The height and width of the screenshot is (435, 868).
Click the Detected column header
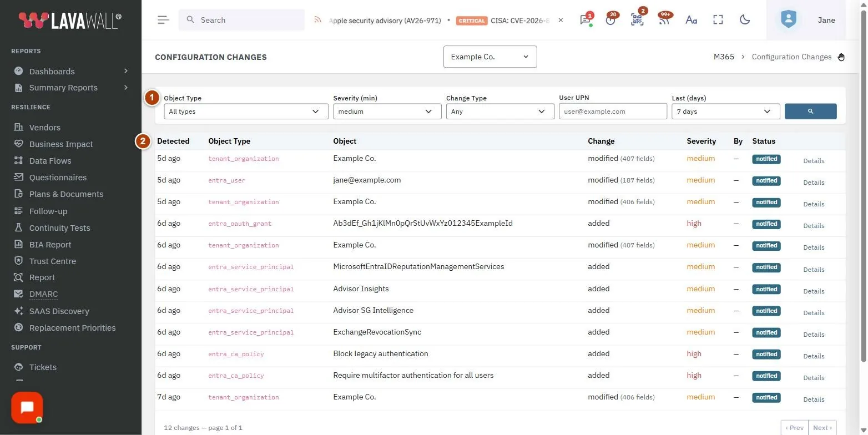pyautogui.click(x=173, y=141)
